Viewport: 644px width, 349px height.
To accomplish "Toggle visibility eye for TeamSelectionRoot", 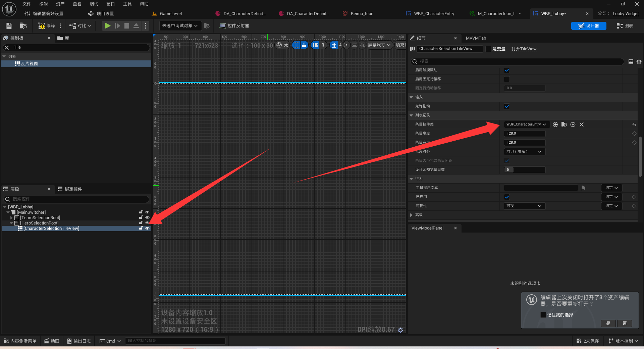I will pyautogui.click(x=147, y=217).
